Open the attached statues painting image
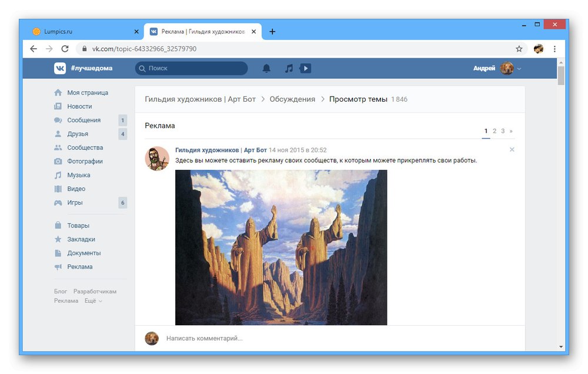 281,248
